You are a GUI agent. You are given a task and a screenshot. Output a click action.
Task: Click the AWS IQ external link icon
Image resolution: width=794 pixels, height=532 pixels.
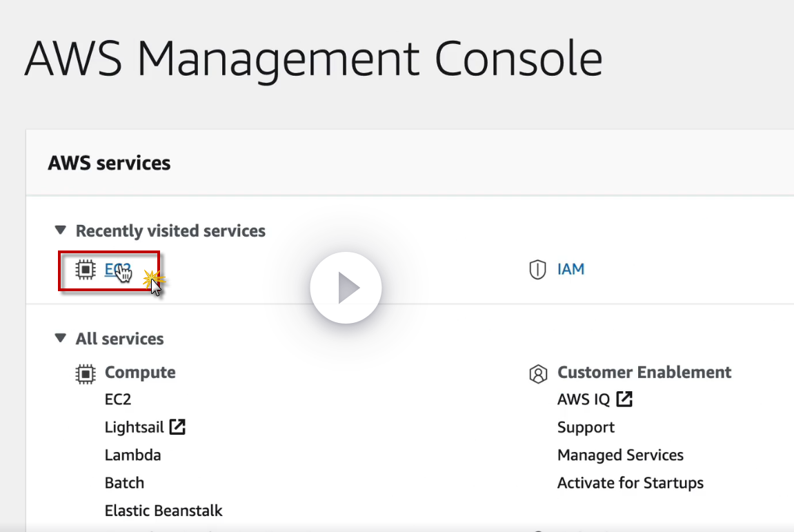(x=624, y=399)
